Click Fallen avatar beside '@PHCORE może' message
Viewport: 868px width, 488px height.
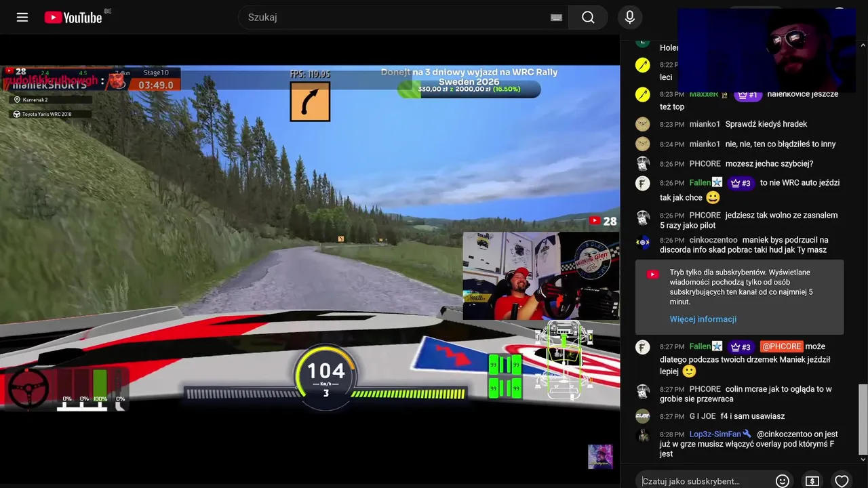(x=643, y=347)
